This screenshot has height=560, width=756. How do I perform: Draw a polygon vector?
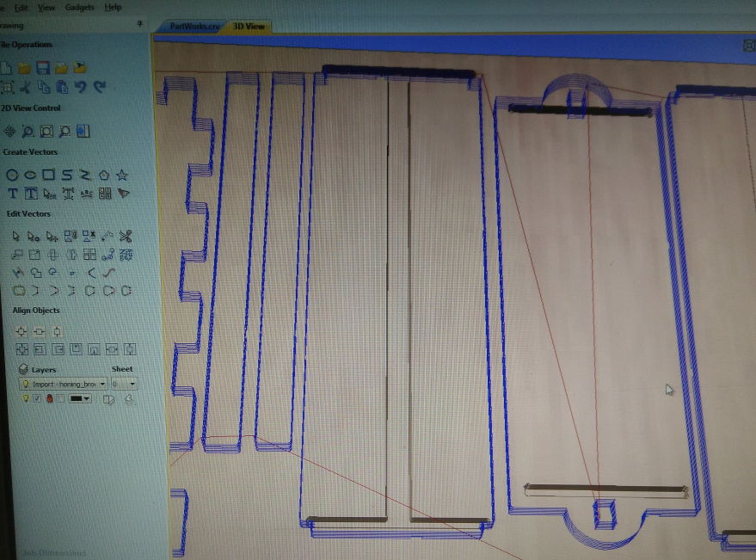click(104, 175)
